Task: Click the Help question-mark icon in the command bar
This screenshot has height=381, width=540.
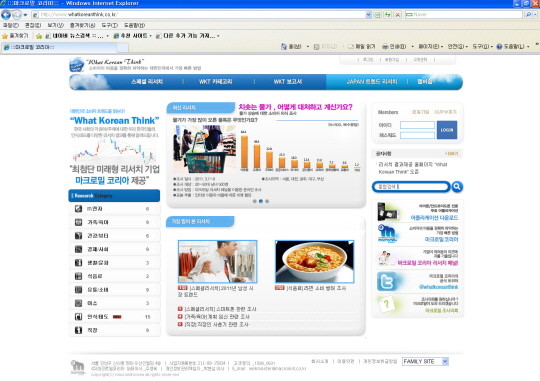Action: [499, 47]
